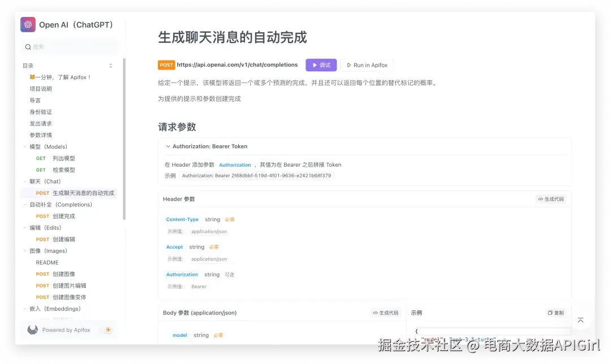Click the POST badge before the endpoint URL
611x364 pixels.
166,64
